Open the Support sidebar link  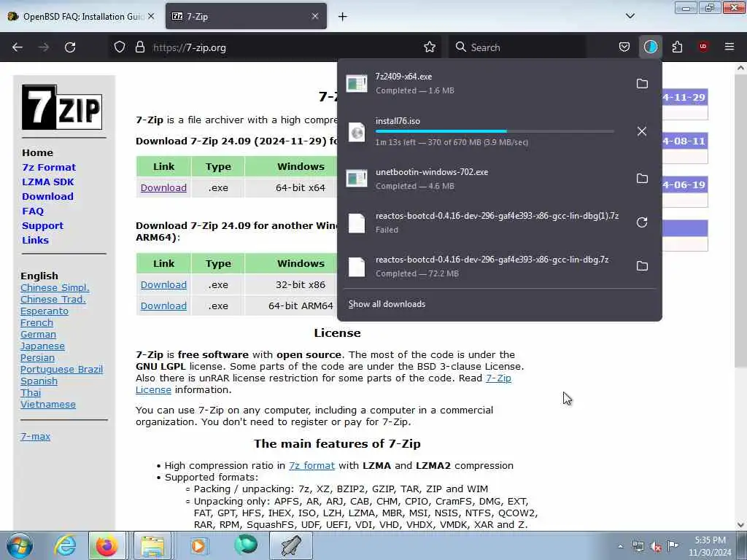tap(42, 226)
